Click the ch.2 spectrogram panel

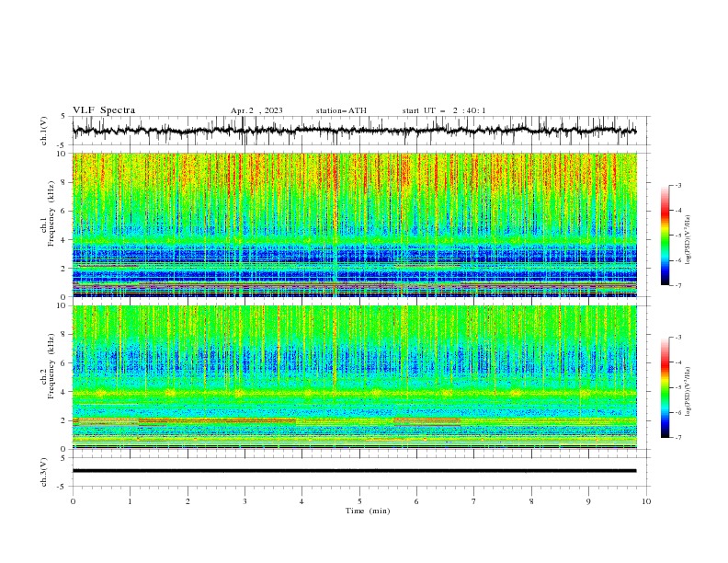point(354,377)
